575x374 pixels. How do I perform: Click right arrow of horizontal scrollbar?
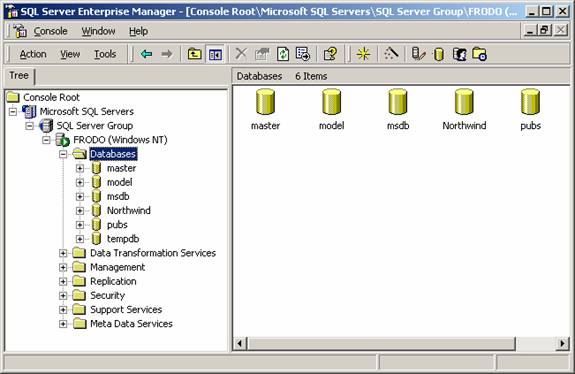click(562, 344)
